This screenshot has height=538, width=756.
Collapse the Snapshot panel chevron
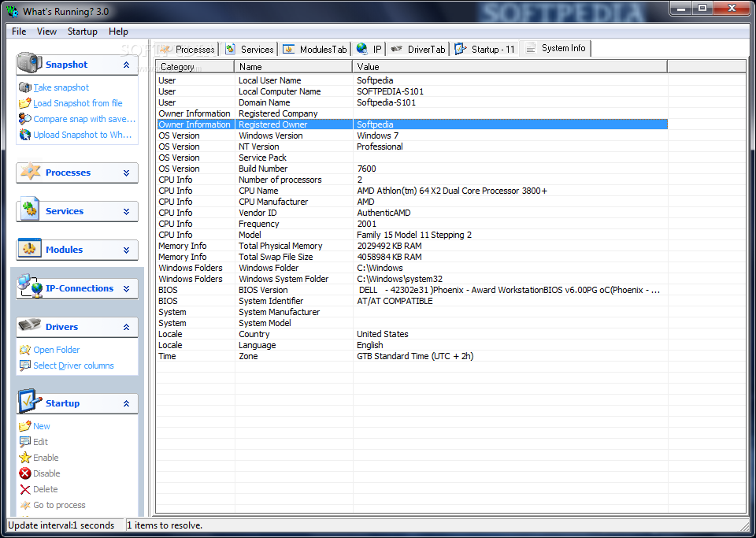tap(126, 65)
